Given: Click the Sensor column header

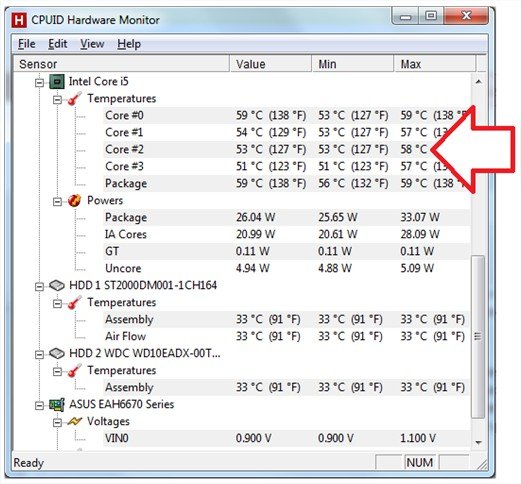Looking at the screenshot, I should point(121,64).
